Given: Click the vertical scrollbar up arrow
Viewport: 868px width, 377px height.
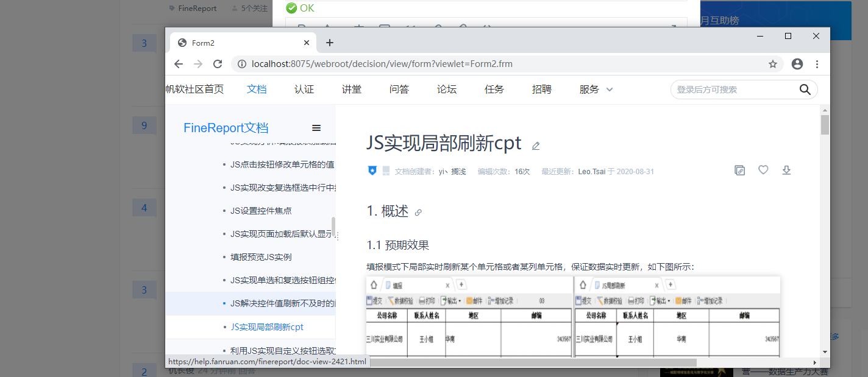Looking at the screenshot, I should point(825,109).
